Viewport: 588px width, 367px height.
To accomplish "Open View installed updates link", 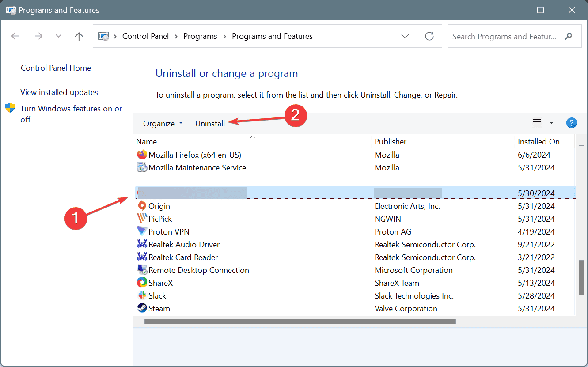I will pyautogui.click(x=59, y=92).
